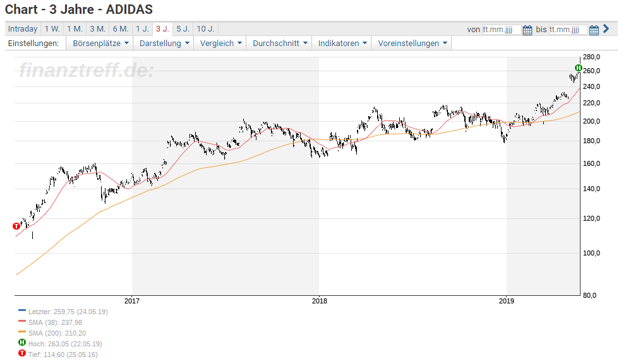This screenshot has width=626, height=364.
Task: Click the 'Hoch: 263,05 (22.05.19)' legend text
Action: tap(65, 344)
